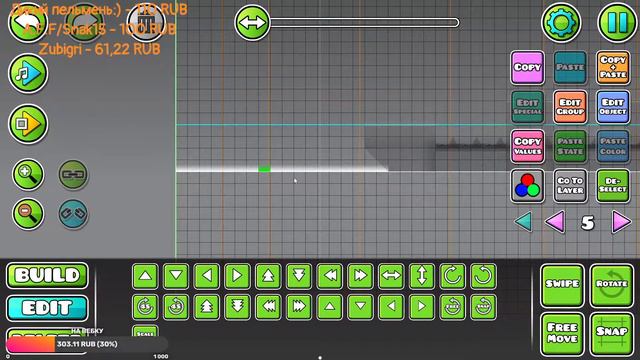The image size is (640, 360).
Task: Click the link objects chain button
Action: (73, 174)
